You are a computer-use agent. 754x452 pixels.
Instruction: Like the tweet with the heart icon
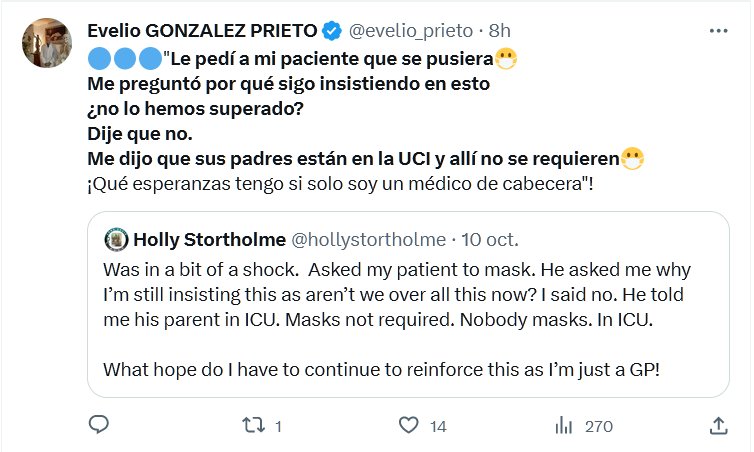click(409, 425)
